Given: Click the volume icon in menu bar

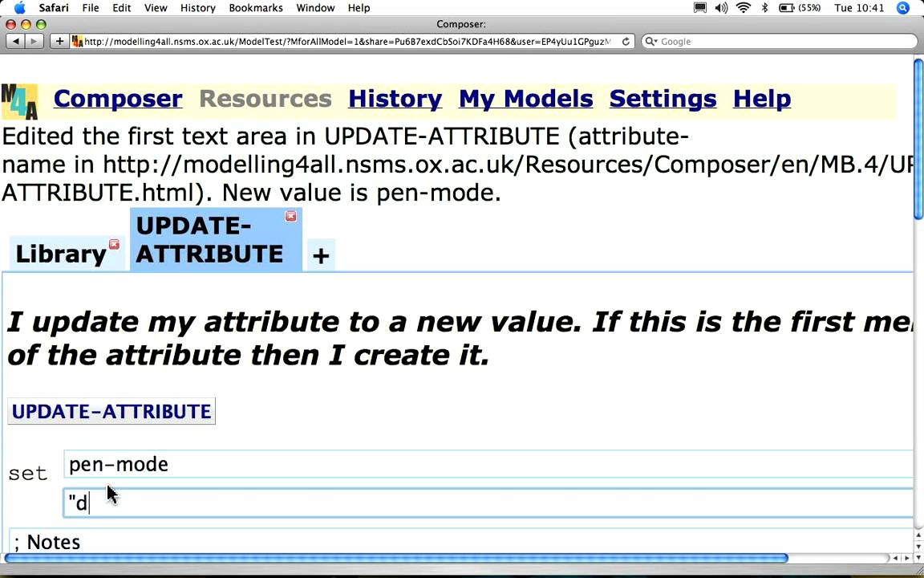Looking at the screenshot, I should click(x=721, y=8).
